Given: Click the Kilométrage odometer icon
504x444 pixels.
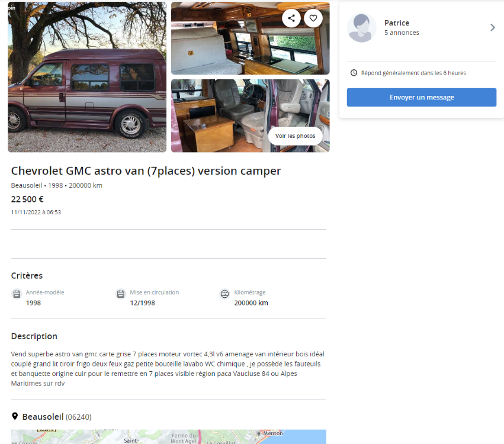Looking at the screenshot, I should click(x=224, y=294).
